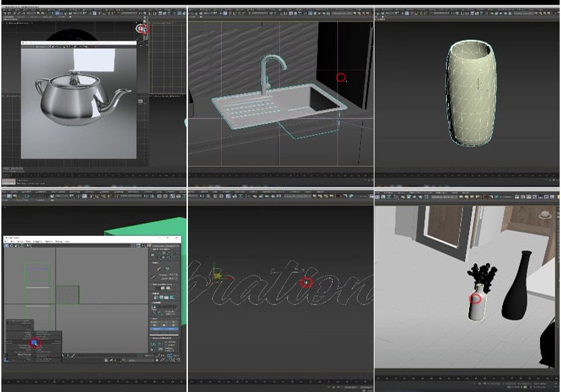Open the texture dropdown in the Edit UVWs title bar
The width and height of the screenshot is (561, 392).
click(x=166, y=246)
